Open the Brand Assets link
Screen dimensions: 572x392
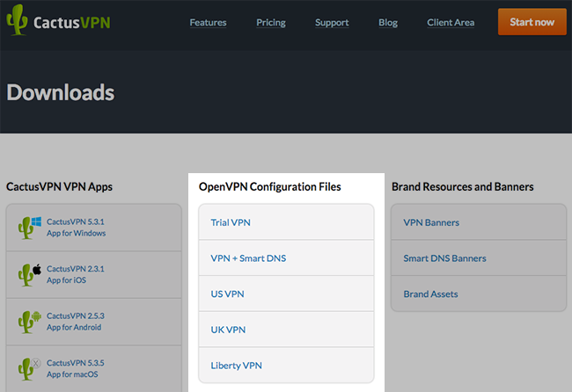coord(479,294)
